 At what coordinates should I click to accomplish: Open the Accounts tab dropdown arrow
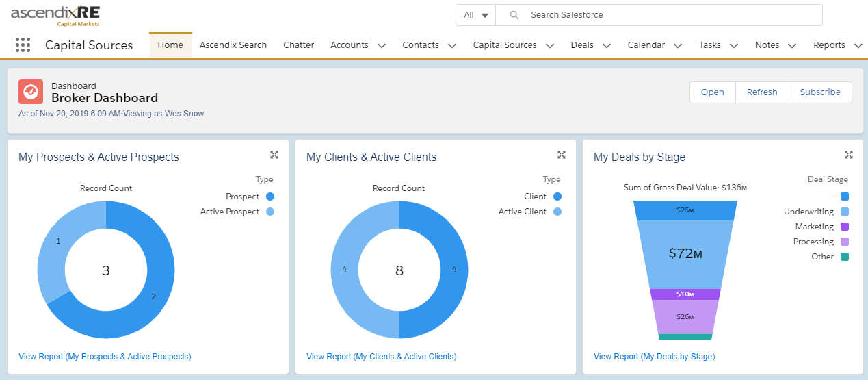[382, 46]
